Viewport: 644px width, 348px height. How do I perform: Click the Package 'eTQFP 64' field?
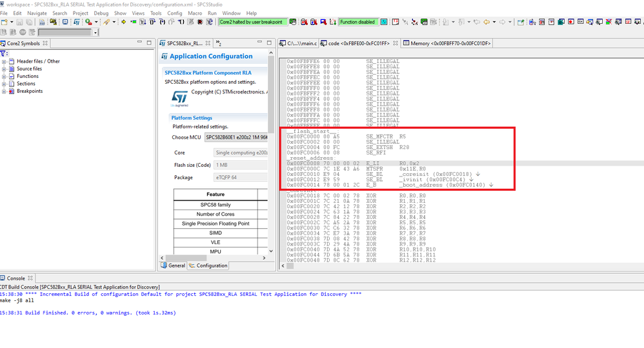coord(240,177)
